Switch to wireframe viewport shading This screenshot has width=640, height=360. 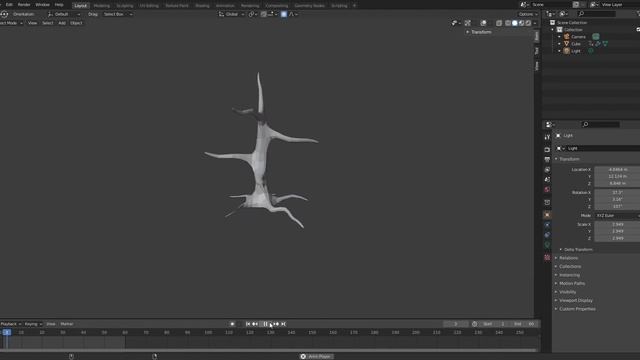tap(508, 23)
